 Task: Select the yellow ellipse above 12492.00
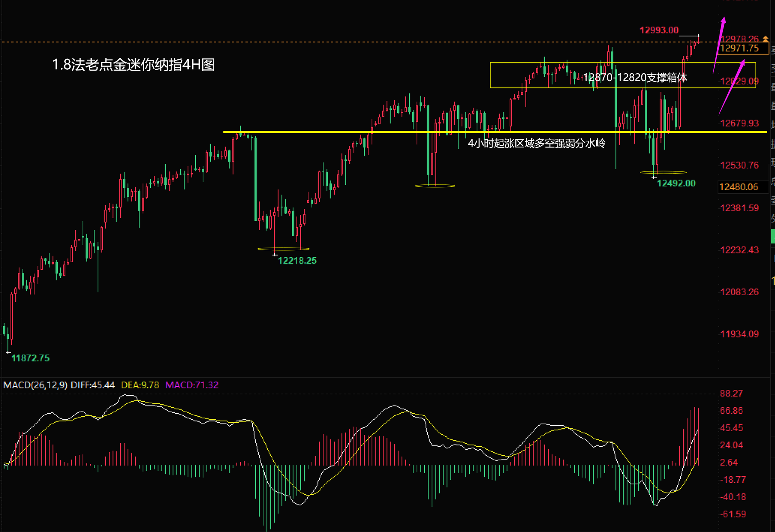pyautogui.click(x=663, y=172)
